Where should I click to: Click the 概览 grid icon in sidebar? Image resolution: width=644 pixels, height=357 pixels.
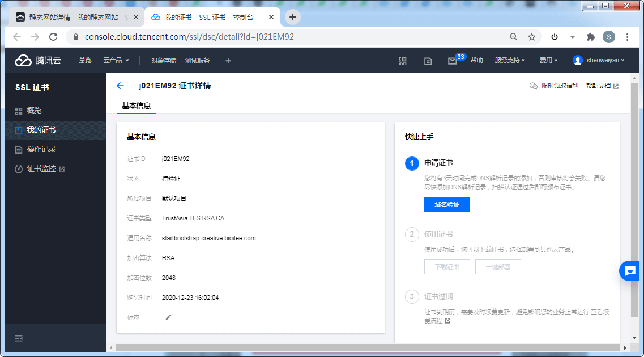point(19,111)
